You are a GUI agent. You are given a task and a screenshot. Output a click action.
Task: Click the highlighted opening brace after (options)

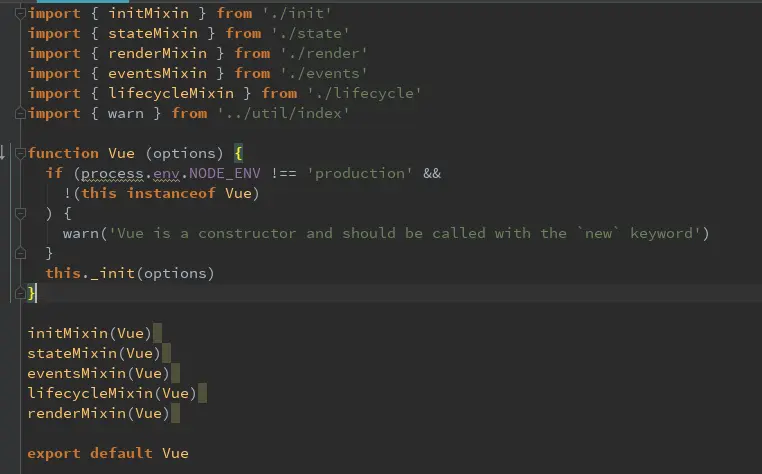point(239,154)
